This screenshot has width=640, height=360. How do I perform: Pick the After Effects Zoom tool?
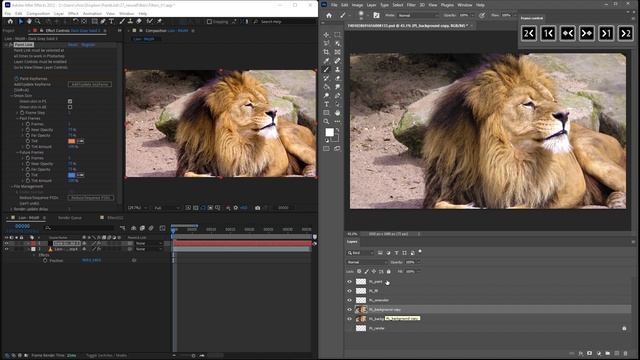coord(38,22)
